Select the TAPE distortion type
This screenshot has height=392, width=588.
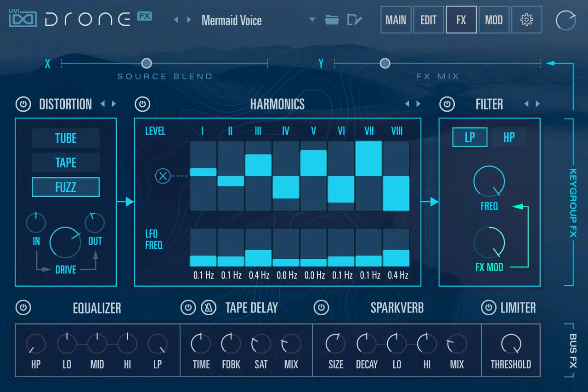[66, 163]
